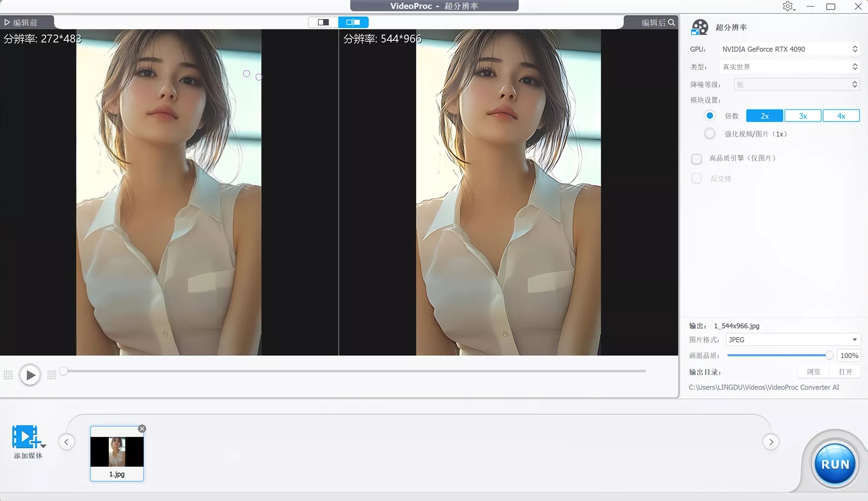
Task: Click the 1.jpg file name label
Action: tap(117, 474)
